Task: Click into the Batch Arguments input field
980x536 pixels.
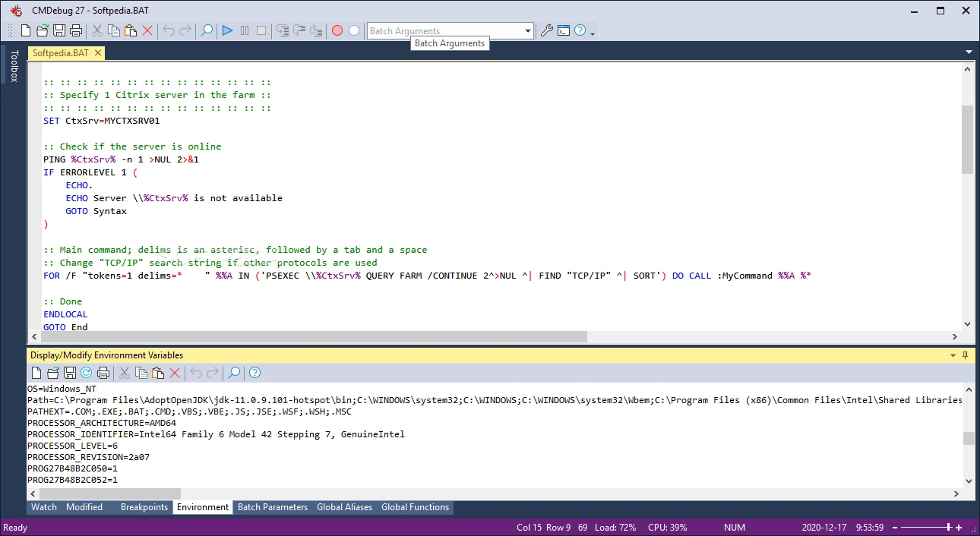Action: pyautogui.click(x=445, y=31)
